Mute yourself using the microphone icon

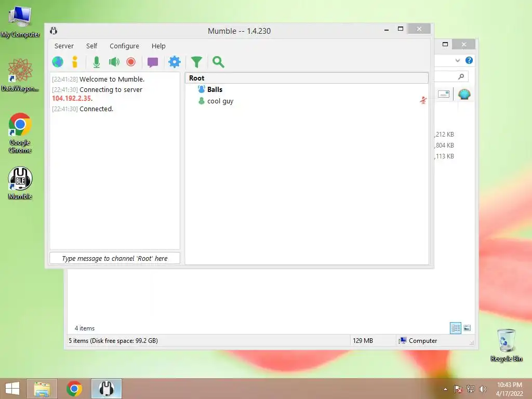pos(96,62)
